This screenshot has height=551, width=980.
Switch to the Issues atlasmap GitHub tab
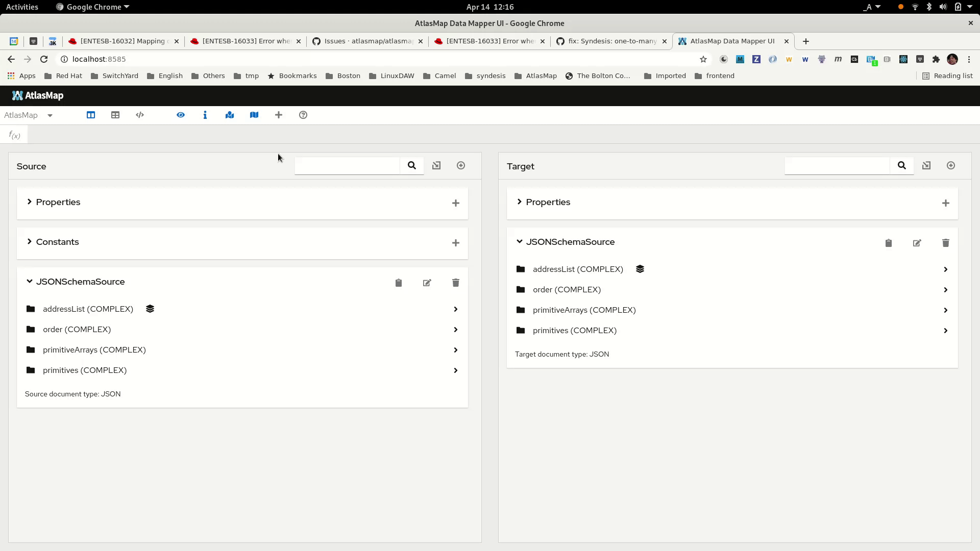(x=367, y=41)
